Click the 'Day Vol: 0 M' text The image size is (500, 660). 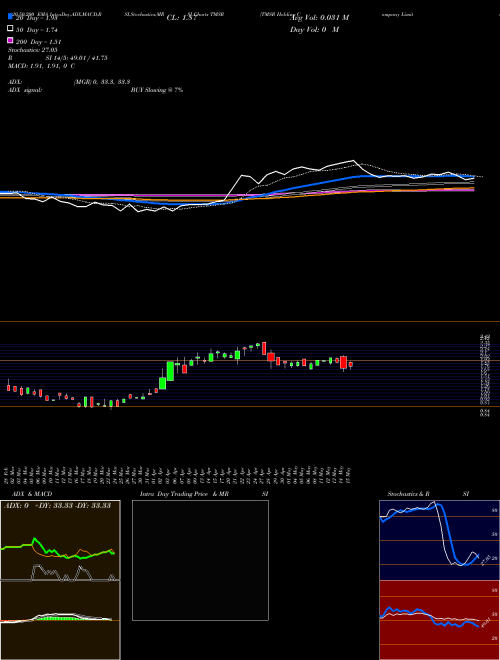tap(314, 30)
